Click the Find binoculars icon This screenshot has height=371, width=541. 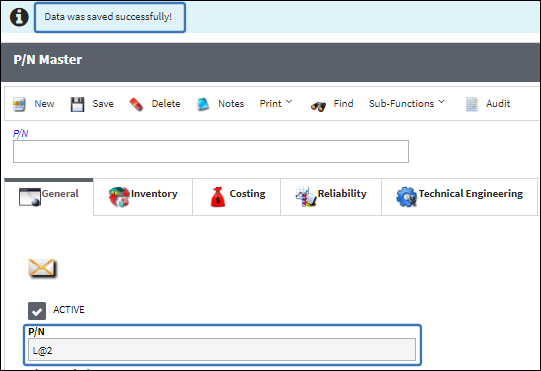[318, 106]
